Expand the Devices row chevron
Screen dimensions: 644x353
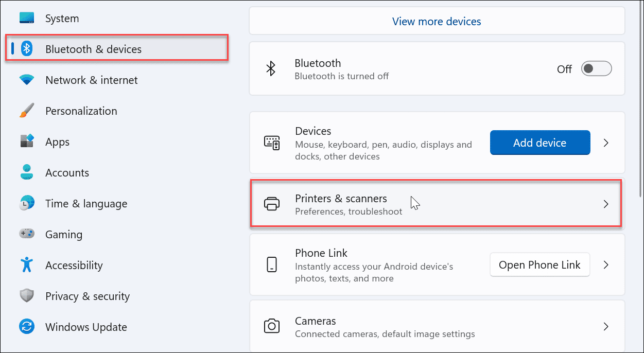coord(606,143)
